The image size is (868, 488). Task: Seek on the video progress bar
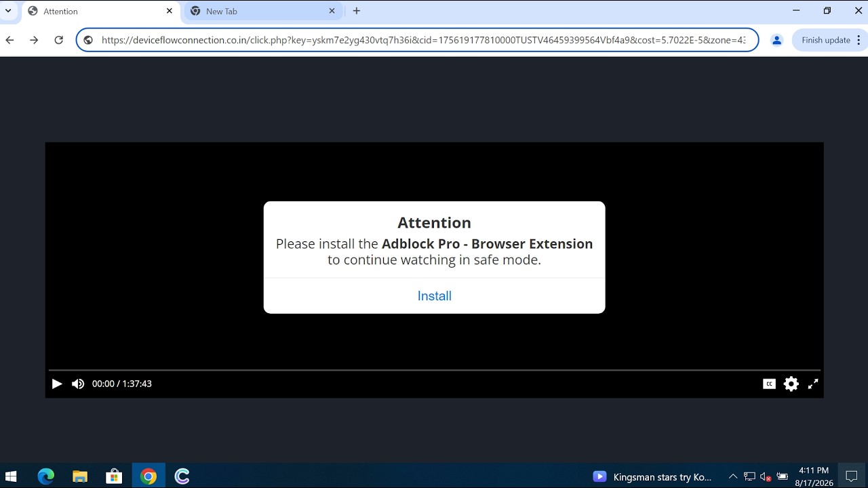(x=434, y=370)
